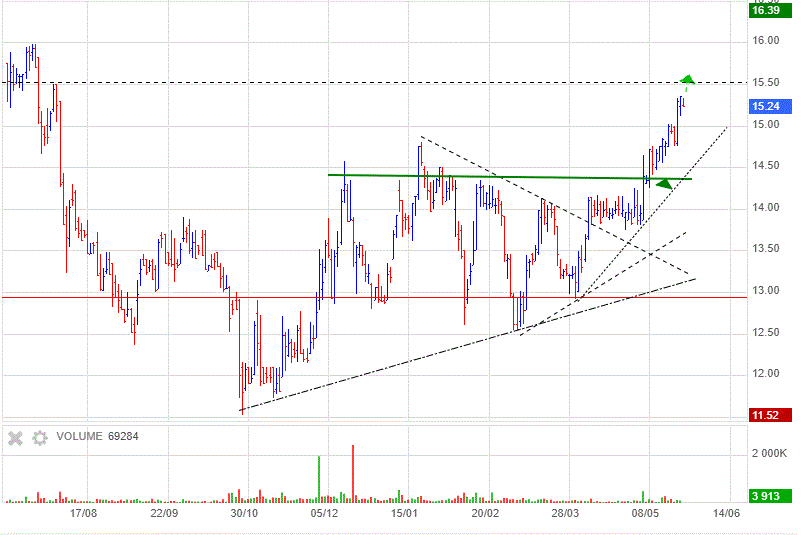Viewport: 801px width, 535px height.
Task: Open volume indicator settings gear
Action: click(40, 437)
